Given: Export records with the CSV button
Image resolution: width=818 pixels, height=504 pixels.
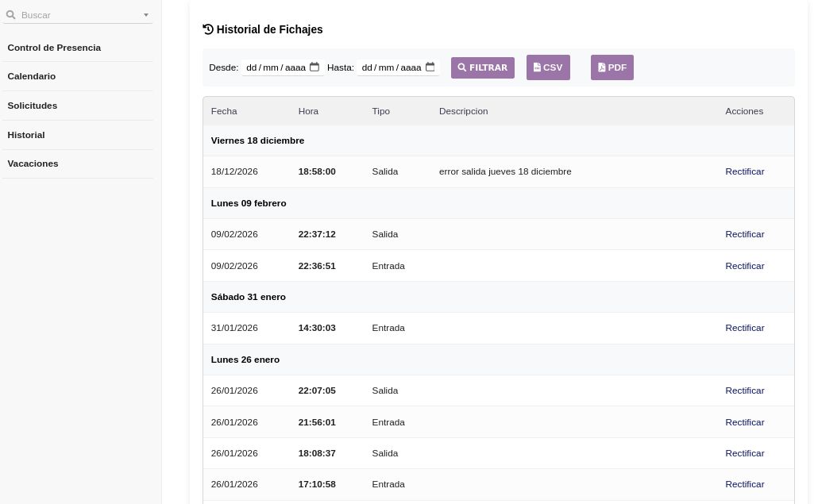Looking at the screenshot, I should [x=548, y=67].
